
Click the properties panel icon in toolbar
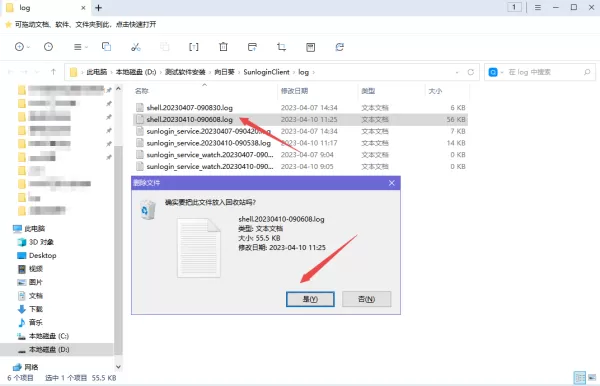click(x=310, y=47)
